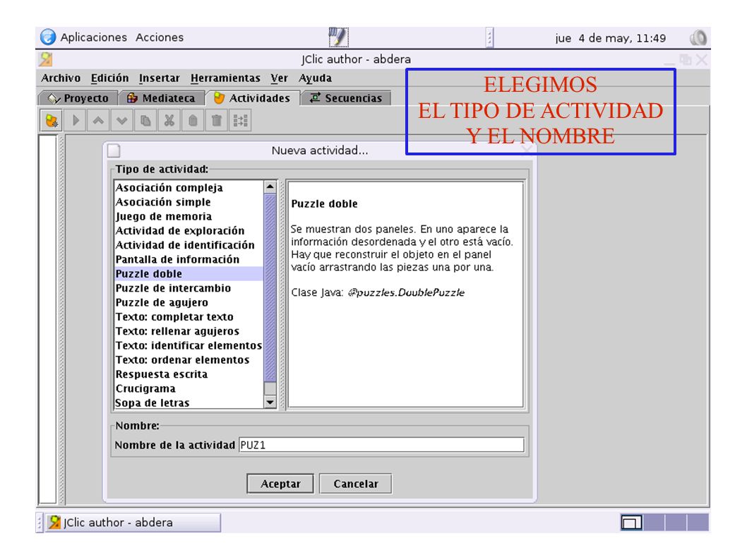Click the clock showing jue 4 de may
747x560 pixels.
pos(610,38)
